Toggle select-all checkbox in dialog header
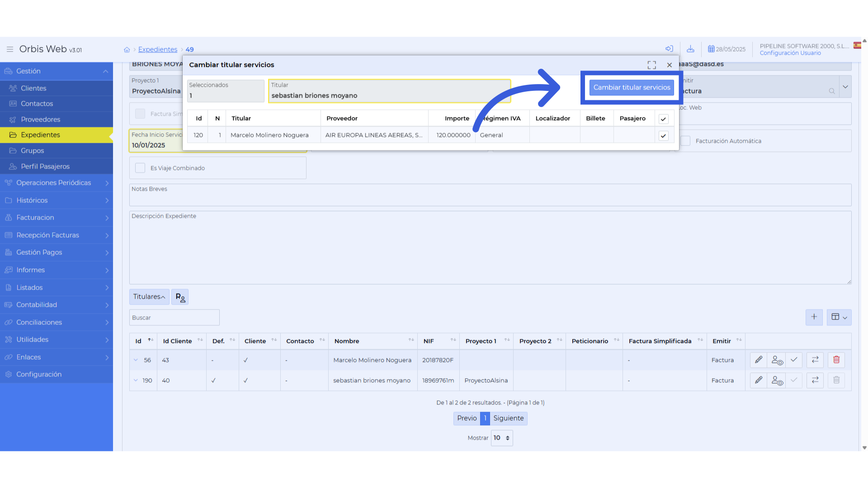Viewport: 868px width, 488px height. [663, 119]
